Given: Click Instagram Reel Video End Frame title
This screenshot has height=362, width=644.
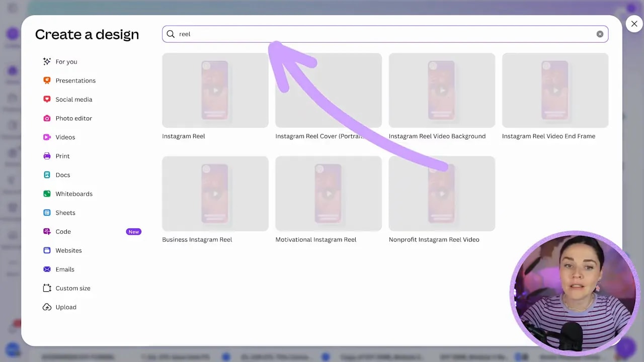Looking at the screenshot, I should pos(548,136).
